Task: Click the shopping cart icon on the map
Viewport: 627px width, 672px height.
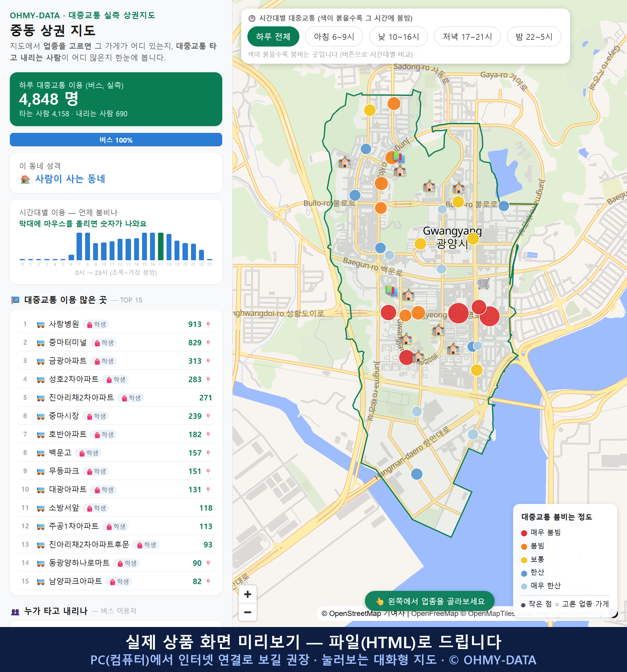Action: click(483, 283)
